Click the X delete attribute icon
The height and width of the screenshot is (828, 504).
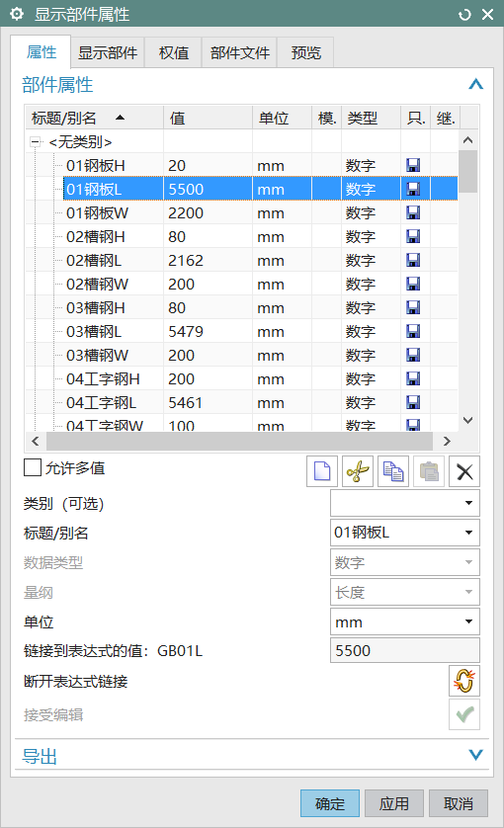point(464,471)
